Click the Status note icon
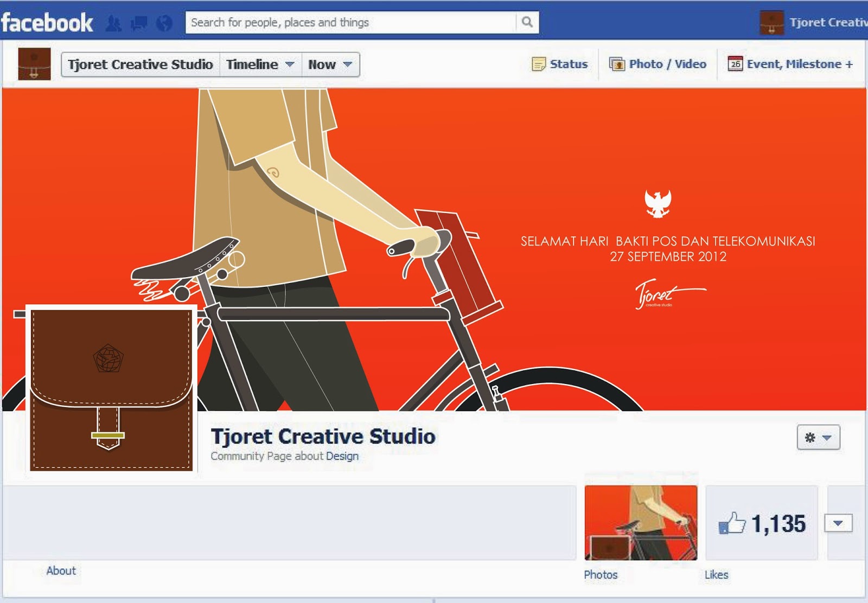This screenshot has width=868, height=603. [x=538, y=64]
